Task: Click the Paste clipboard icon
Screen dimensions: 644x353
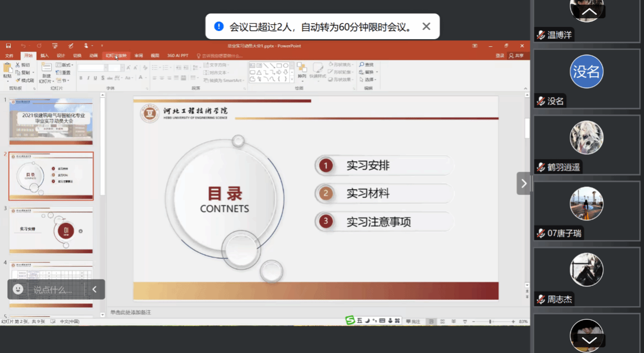Action: point(7,69)
